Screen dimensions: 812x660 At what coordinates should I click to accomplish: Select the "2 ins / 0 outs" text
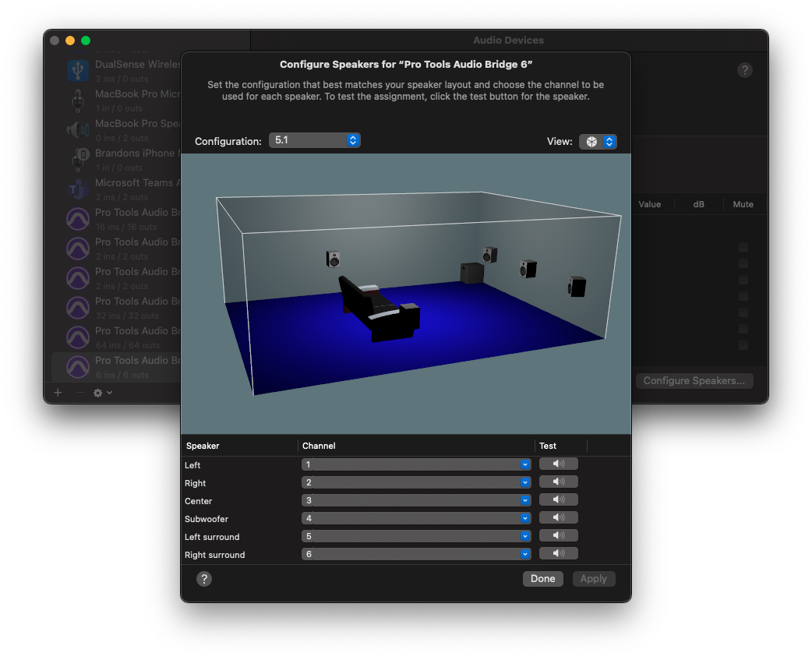(122, 79)
